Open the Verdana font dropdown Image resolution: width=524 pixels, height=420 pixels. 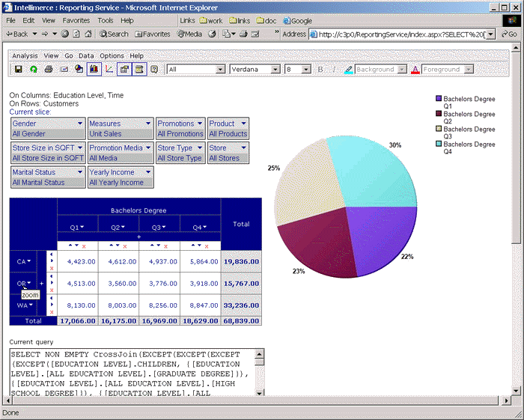(x=275, y=70)
